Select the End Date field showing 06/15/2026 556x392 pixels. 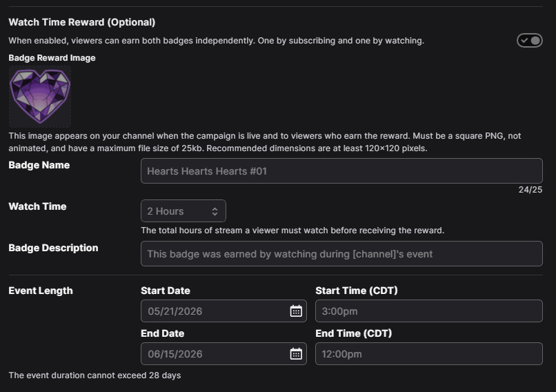pyautogui.click(x=224, y=353)
